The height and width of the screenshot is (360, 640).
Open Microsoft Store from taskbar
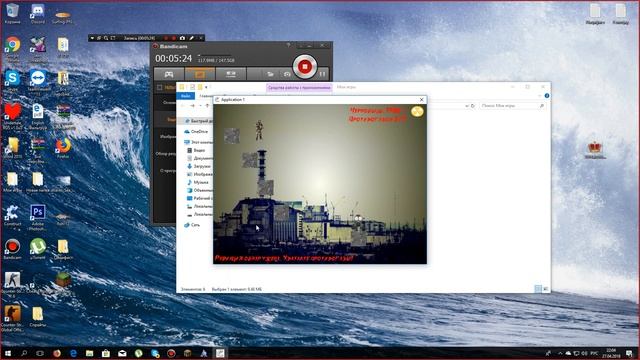(x=106, y=353)
